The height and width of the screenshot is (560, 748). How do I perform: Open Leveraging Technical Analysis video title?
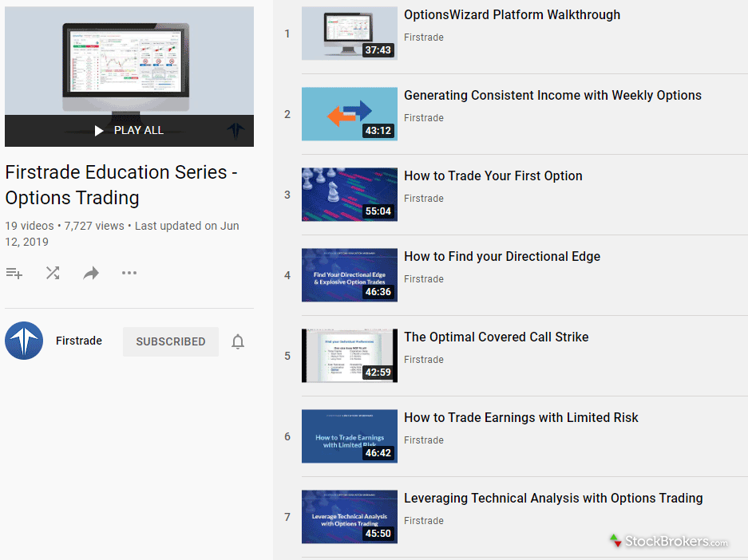tap(552, 498)
